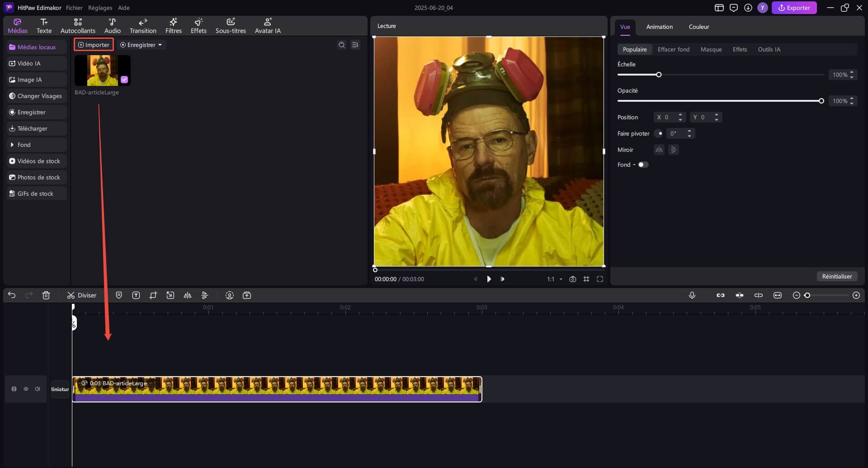Toggle the Fond background switch
This screenshot has width=868, height=468.
[x=643, y=165]
